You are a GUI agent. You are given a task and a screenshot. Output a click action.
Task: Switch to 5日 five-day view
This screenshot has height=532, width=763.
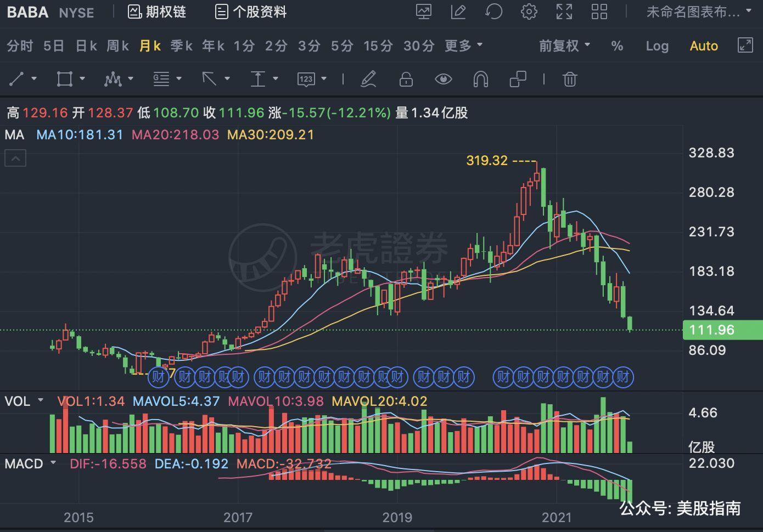tap(54, 46)
